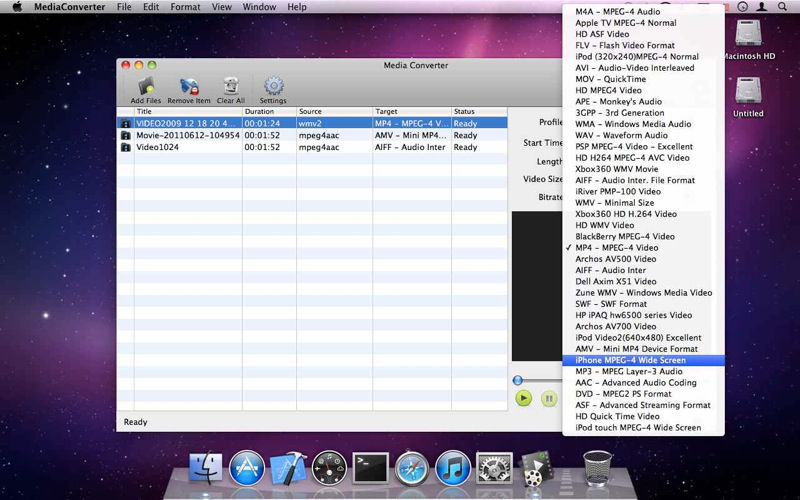The width and height of the screenshot is (800, 500).
Task: Select Xbox360 WMV Movie option
Action: click(643, 169)
